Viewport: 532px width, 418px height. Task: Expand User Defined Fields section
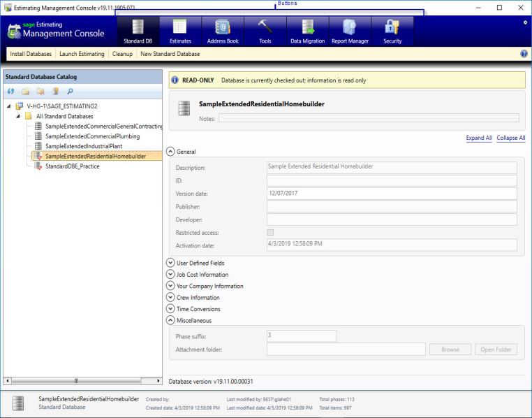tap(170, 263)
